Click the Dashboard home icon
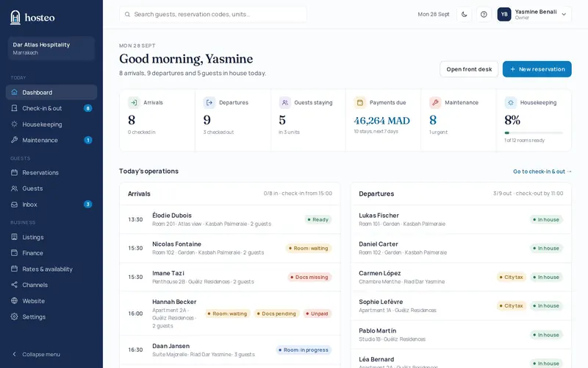 pos(14,92)
